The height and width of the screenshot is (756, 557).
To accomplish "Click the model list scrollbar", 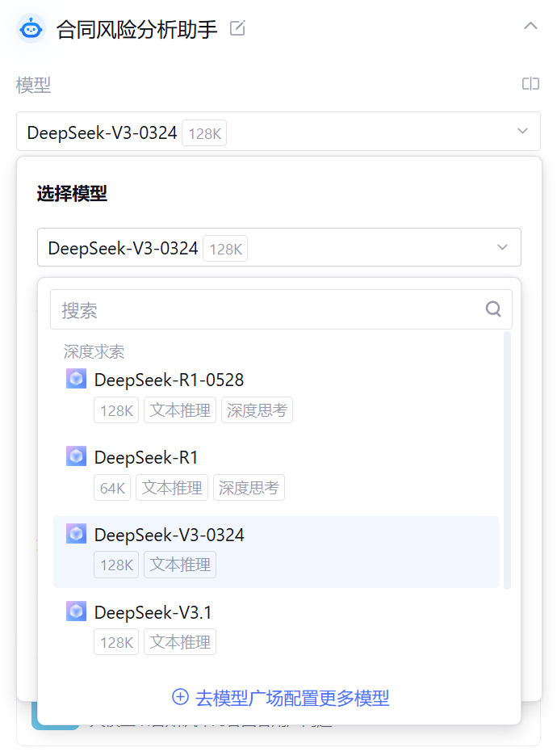I will click(507, 460).
